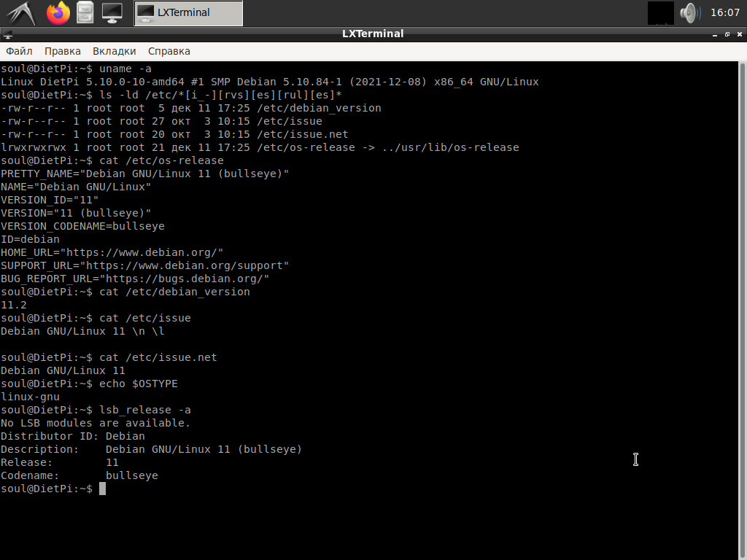Open the Справка menu
The height and width of the screenshot is (560, 747).
pyautogui.click(x=169, y=51)
